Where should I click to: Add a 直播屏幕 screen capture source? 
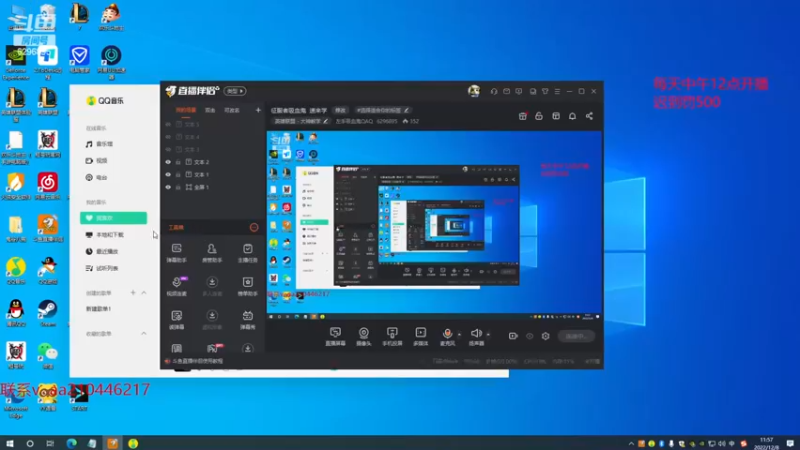point(335,336)
